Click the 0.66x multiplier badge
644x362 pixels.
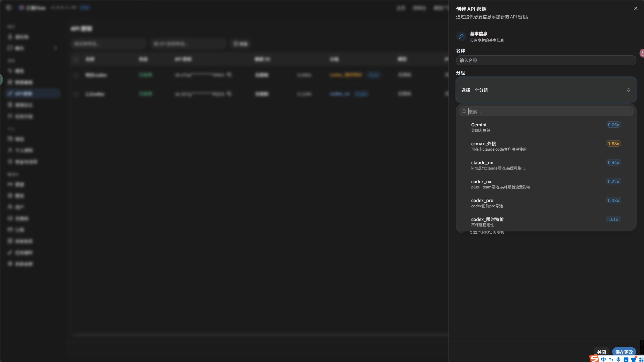[x=613, y=125]
